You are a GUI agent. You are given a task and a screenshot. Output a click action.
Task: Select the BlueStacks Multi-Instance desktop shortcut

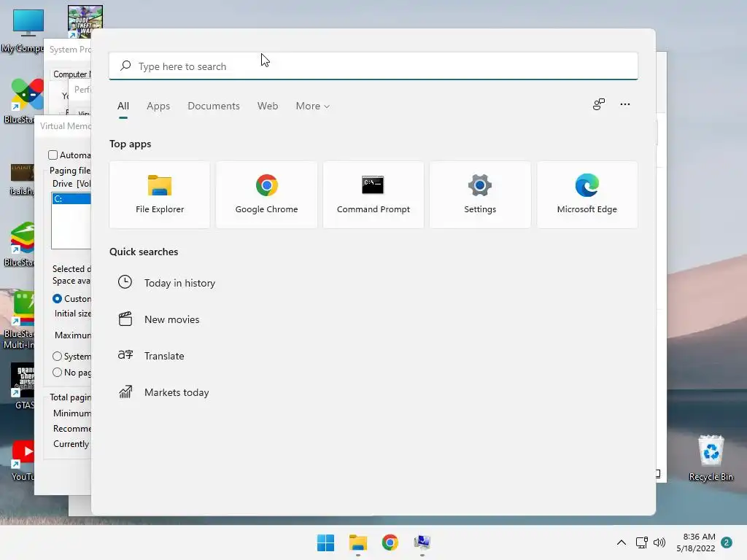point(19,320)
